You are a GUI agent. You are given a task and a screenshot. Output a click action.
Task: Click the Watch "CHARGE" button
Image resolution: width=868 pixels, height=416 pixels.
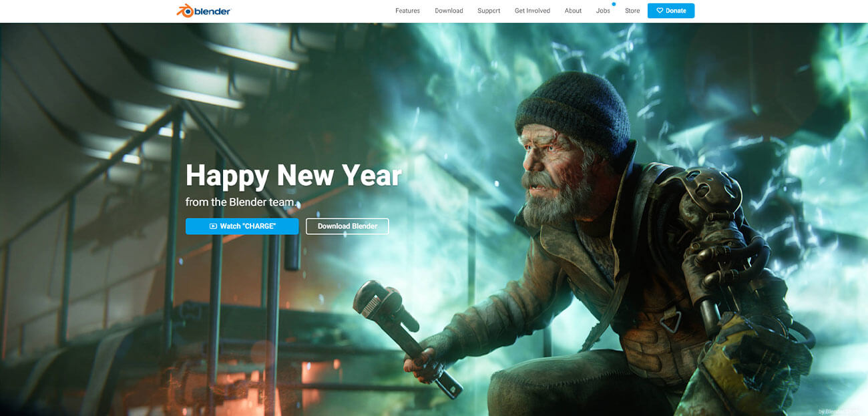click(x=242, y=226)
